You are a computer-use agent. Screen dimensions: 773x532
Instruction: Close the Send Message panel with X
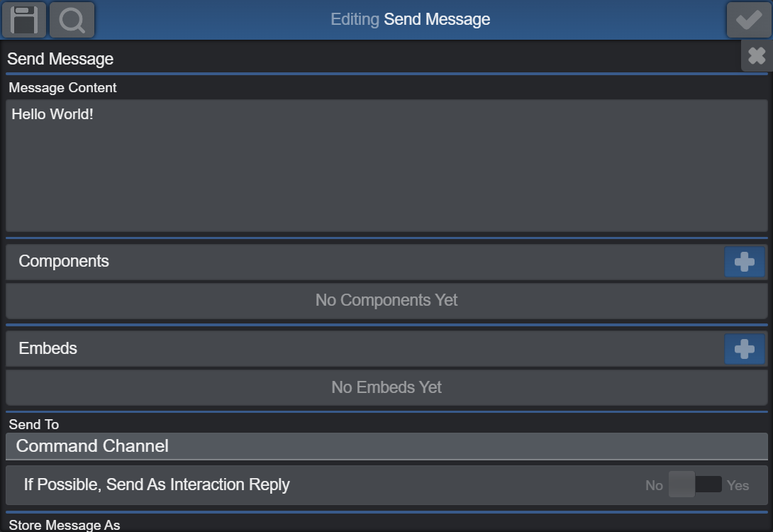[757, 56]
